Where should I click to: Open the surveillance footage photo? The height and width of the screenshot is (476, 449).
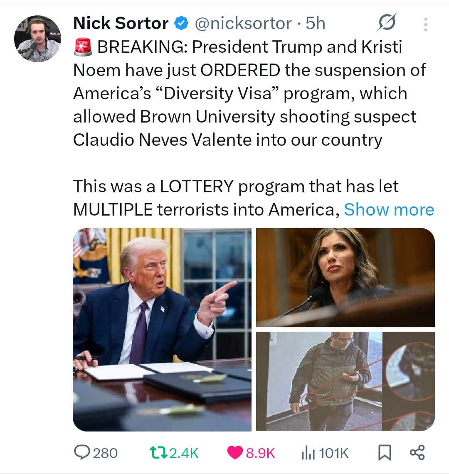click(345, 381)
